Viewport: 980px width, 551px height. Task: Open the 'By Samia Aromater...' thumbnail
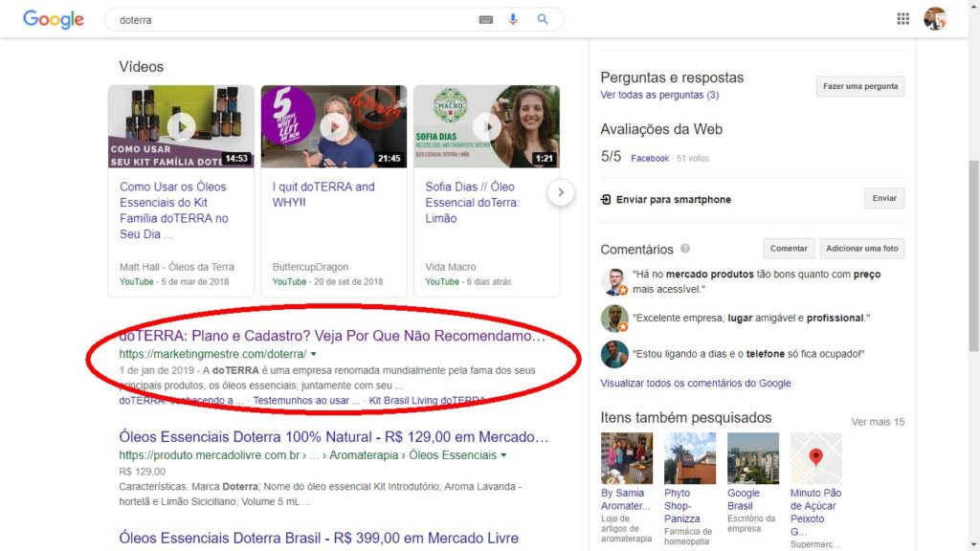click(x=627, y=458)
